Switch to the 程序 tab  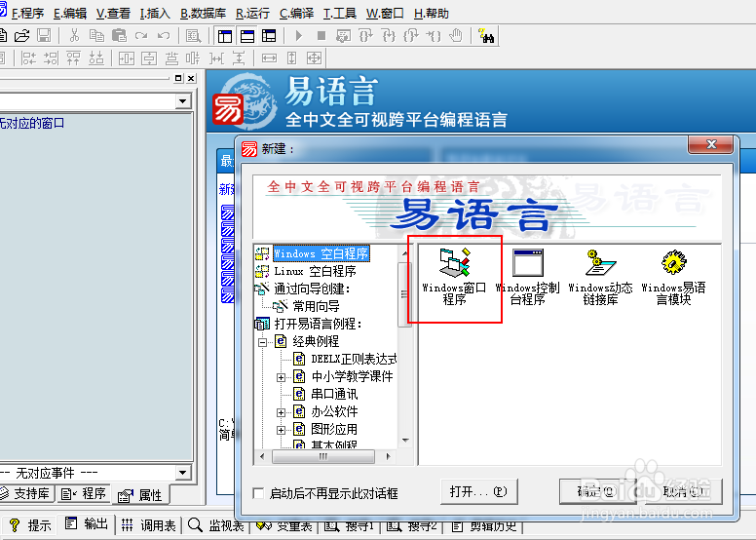pyautogui.click(x=84, y=493)
